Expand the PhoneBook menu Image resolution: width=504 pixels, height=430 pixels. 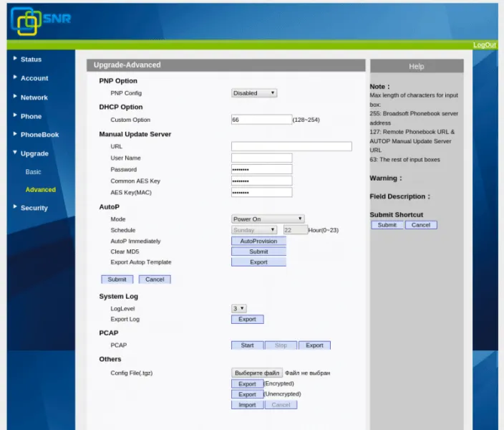click(39, 135)
